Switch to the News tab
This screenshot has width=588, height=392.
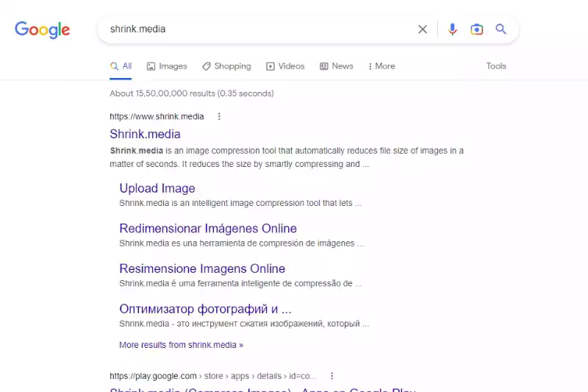[337, 66]
